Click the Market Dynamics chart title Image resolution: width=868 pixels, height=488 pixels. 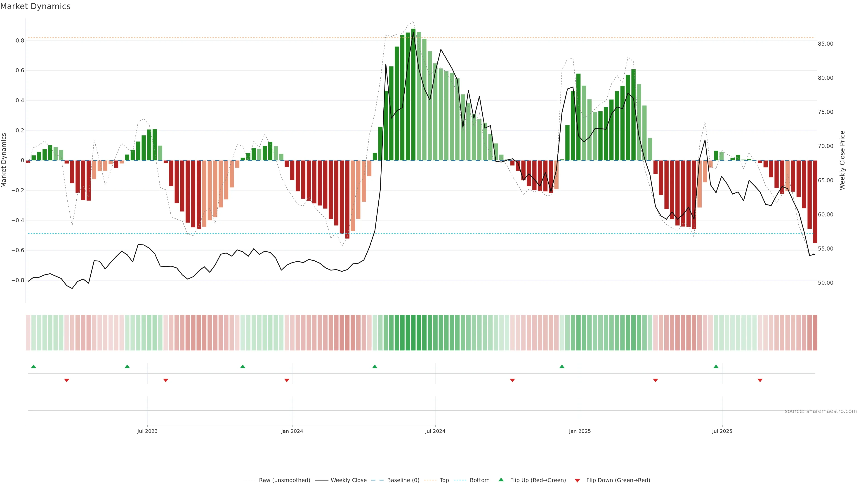point(35,6)
